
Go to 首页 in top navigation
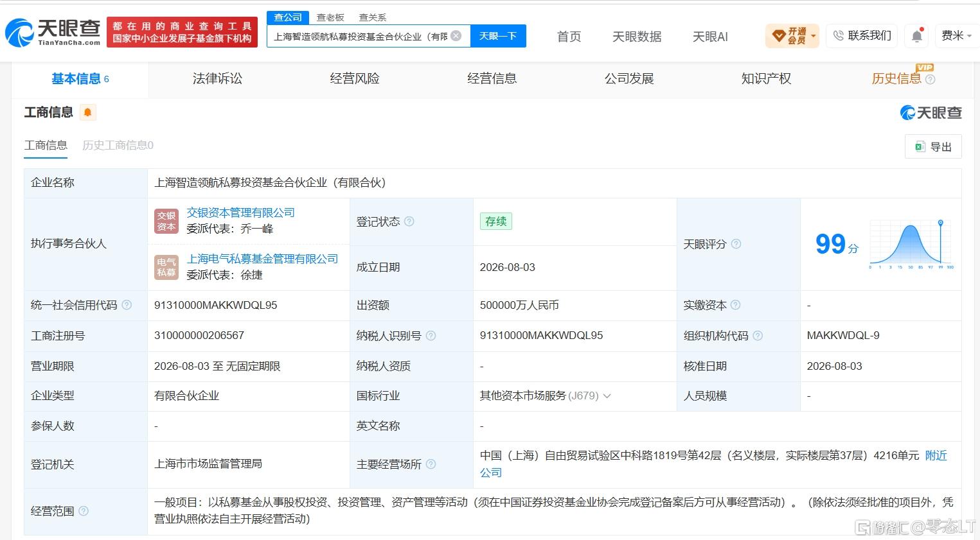coord(569,37)
